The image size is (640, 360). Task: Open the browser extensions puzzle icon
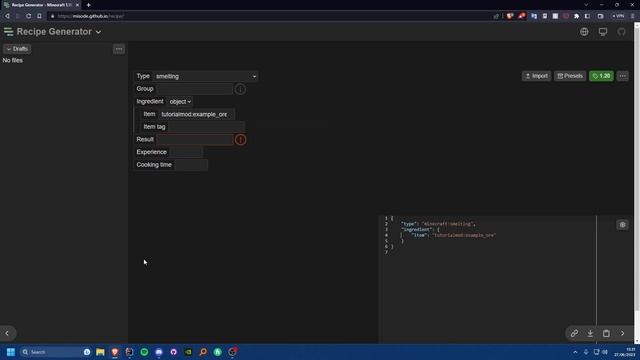click(576, 16)
